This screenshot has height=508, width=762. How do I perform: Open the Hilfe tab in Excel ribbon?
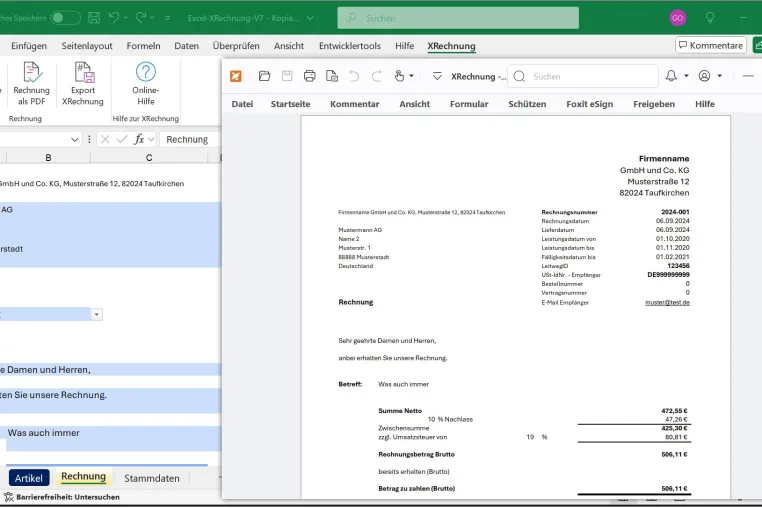404,46
